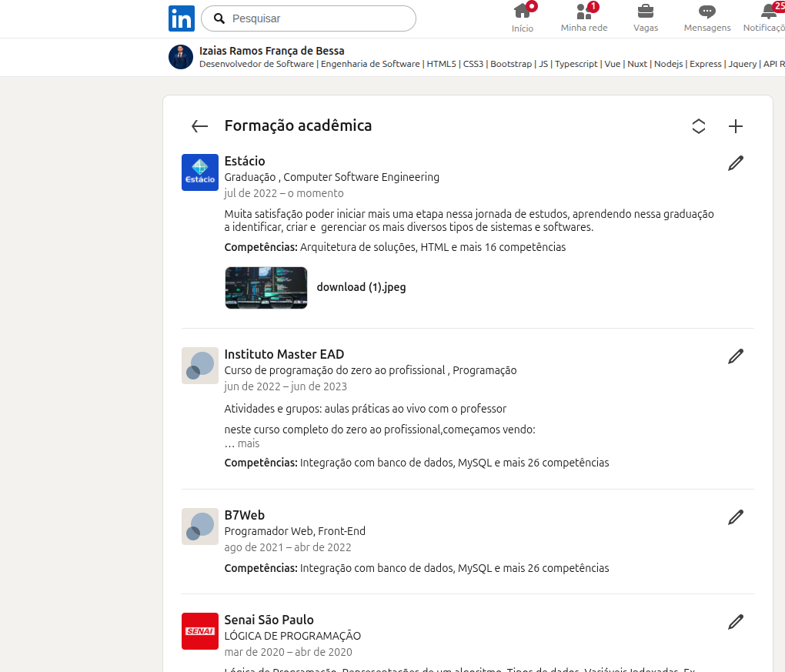The height and width of the screenshot is (672, 785).
Task: Show B7Web competências list
Action: coord(416,568)
